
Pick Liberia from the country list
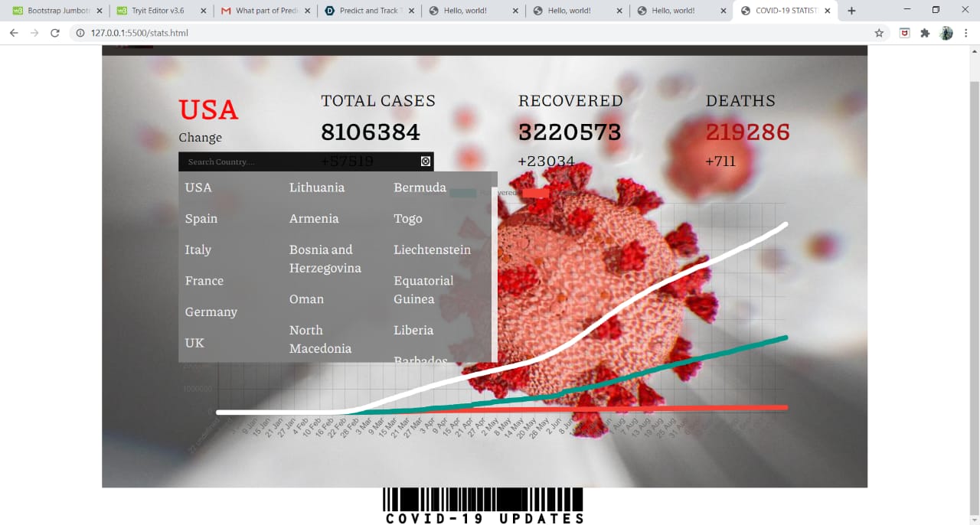(x=413, y=331)
